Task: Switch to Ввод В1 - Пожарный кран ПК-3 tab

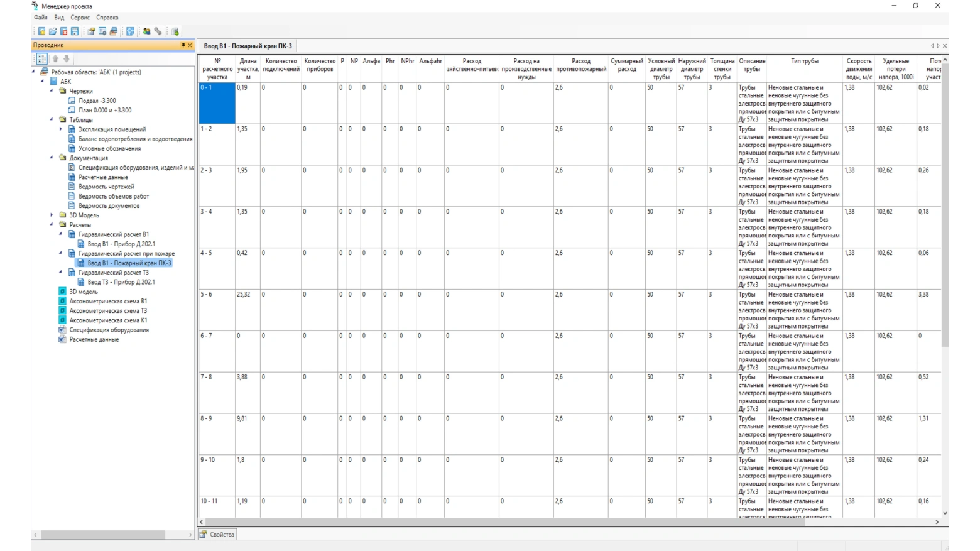Action: (x=248, y=46)
